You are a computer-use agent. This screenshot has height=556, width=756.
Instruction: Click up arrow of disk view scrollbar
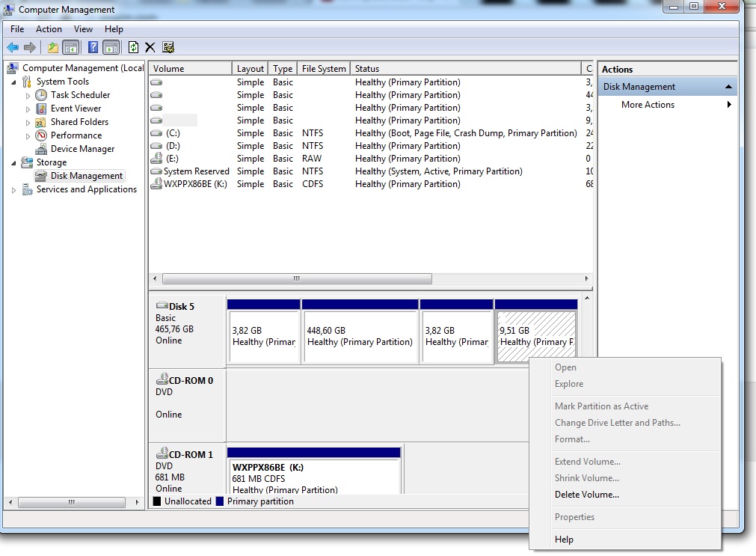[587, 298]
